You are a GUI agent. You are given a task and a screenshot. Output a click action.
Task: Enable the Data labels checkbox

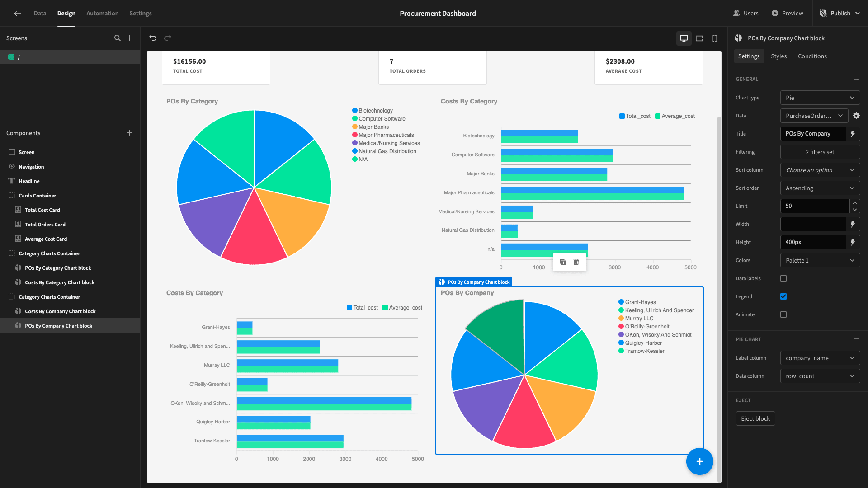783,278
